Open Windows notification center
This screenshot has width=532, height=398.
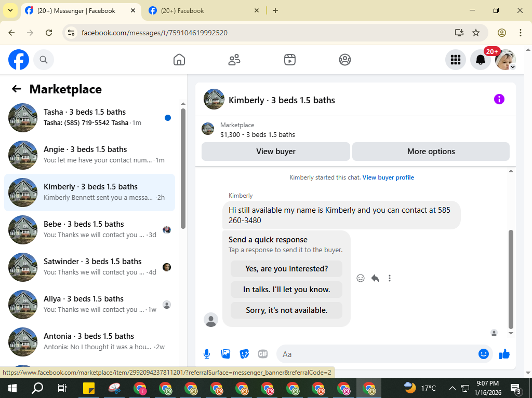(x=516, y=388)
